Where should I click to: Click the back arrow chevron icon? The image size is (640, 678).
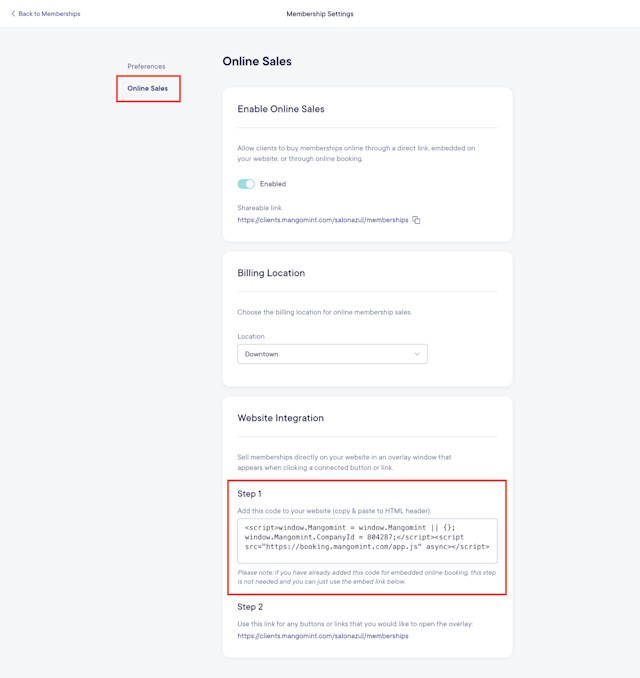point(13,13)
